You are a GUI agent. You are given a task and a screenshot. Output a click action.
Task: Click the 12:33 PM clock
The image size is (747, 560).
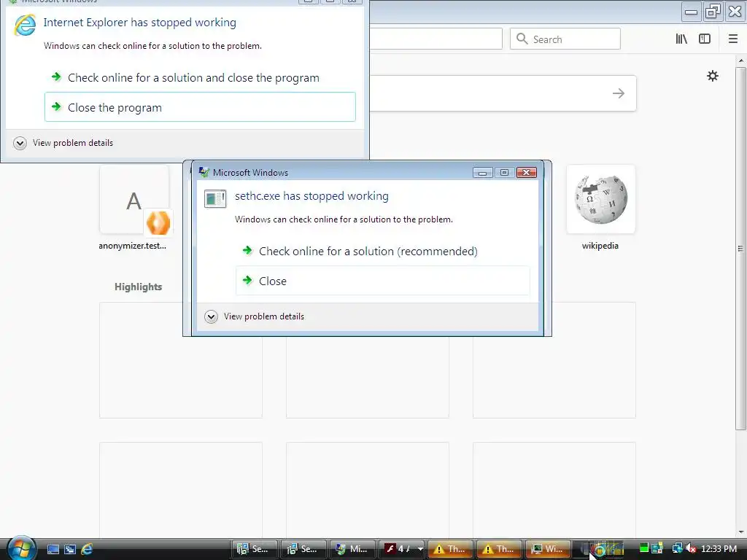point(719,548)
